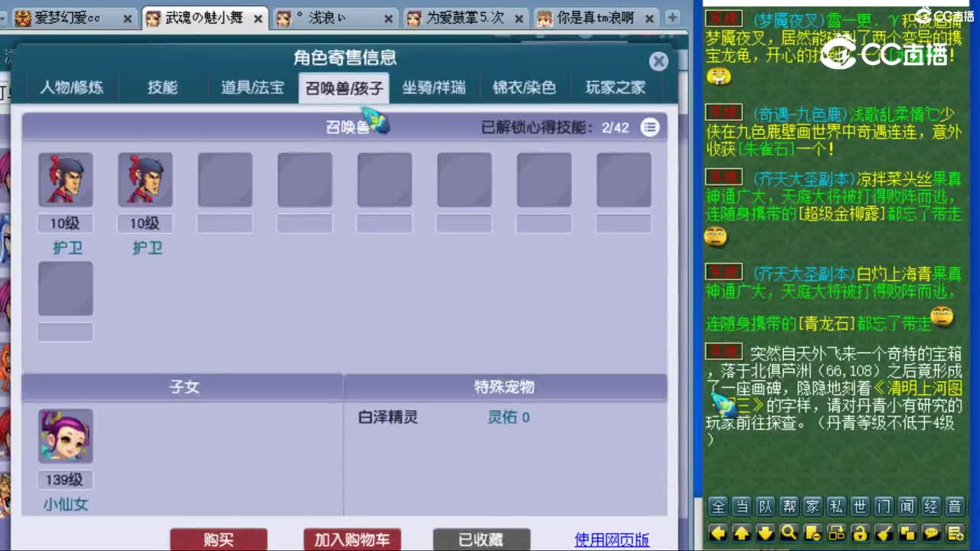Select the 音 chat channel button

click(955, 507)
